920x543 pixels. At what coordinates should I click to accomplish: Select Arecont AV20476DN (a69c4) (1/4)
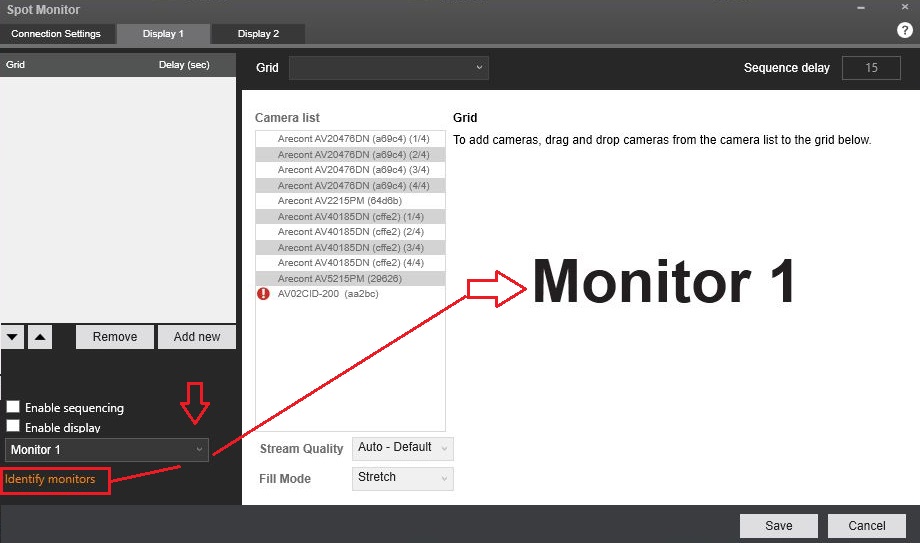(350, 139)
